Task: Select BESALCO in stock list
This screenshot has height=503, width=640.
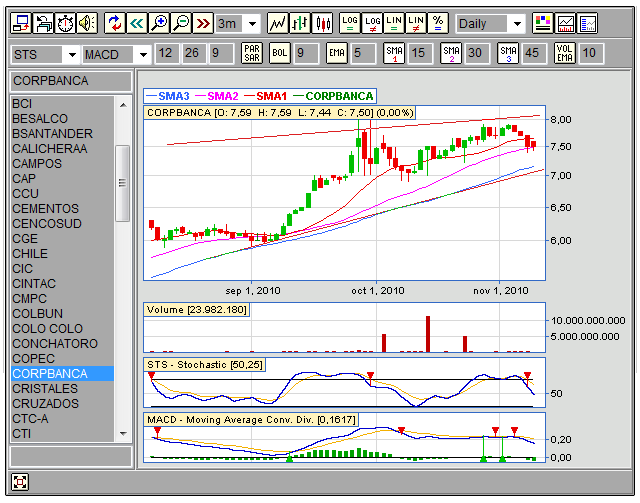Action: (62, 119)
